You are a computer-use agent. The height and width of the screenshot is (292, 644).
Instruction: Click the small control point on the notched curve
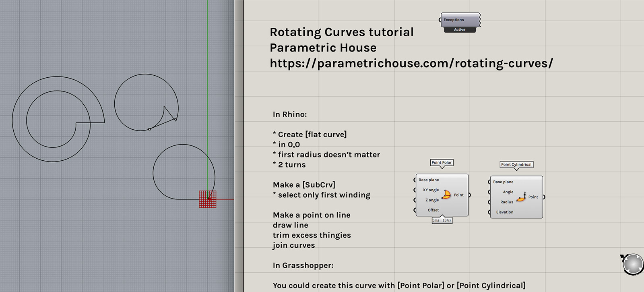click(x=150, y=129)
